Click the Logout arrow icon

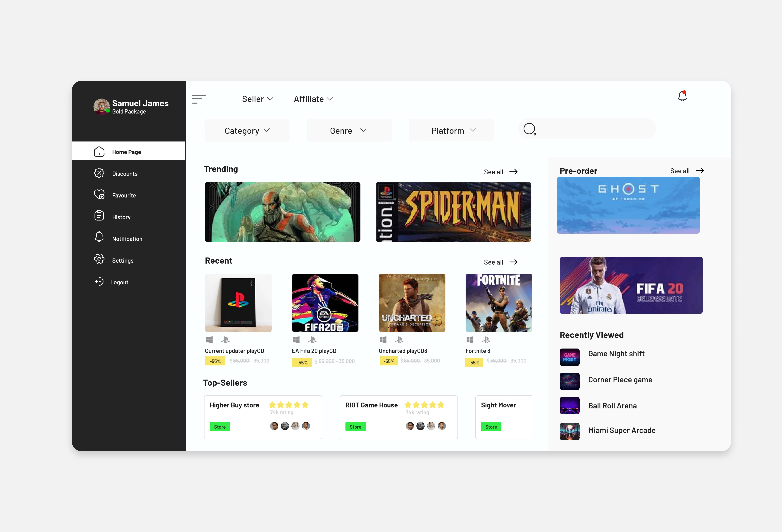pos(99,282)
